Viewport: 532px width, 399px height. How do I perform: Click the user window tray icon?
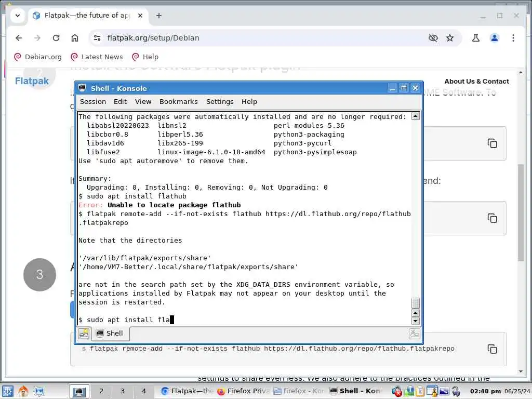432,392
